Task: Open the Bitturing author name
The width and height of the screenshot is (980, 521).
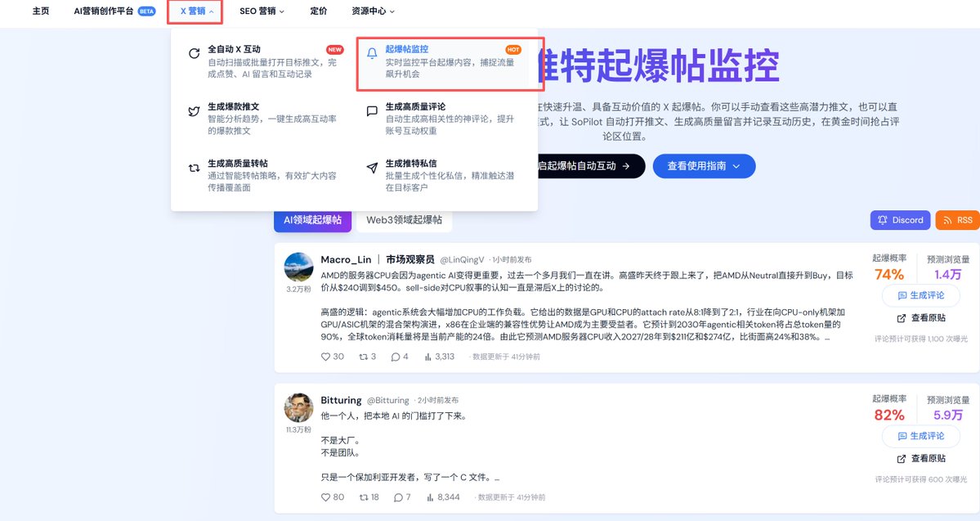Action: click(342, 400)
